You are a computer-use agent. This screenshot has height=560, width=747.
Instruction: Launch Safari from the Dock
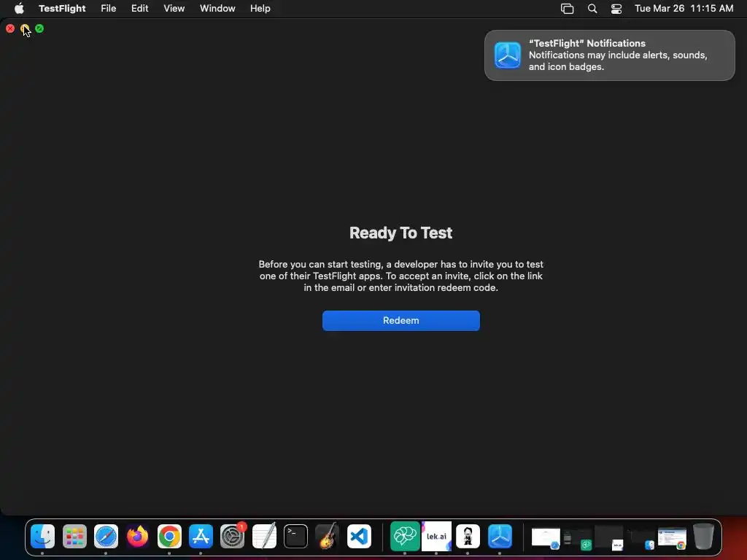coord(106,536)
